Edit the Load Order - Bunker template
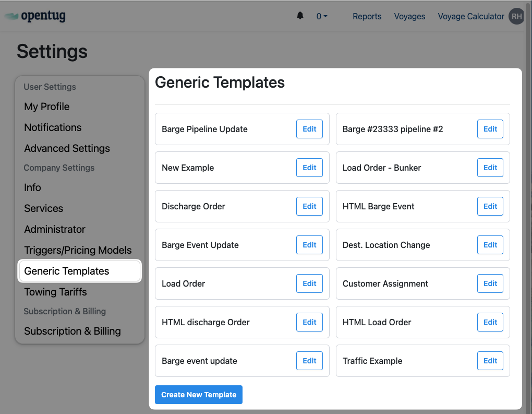Image resolution: width=532 pixels, height=414 pixels. pos(490,168)
